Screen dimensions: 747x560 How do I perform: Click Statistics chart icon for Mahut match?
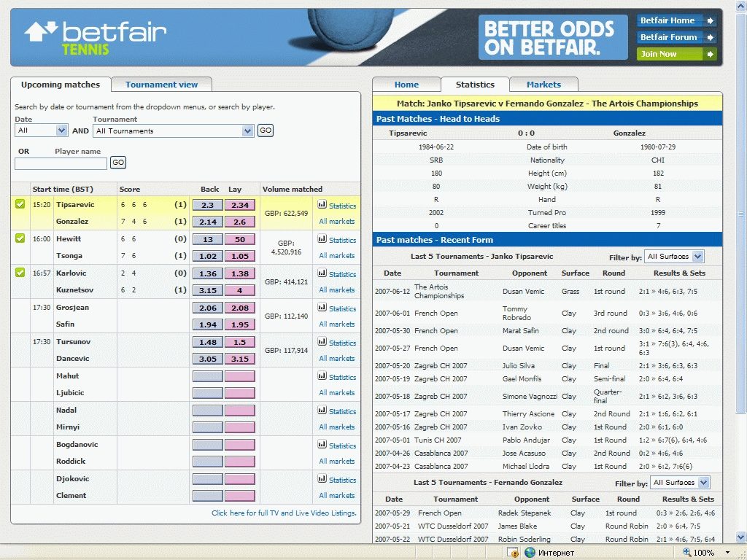click(x=322, y=377)
